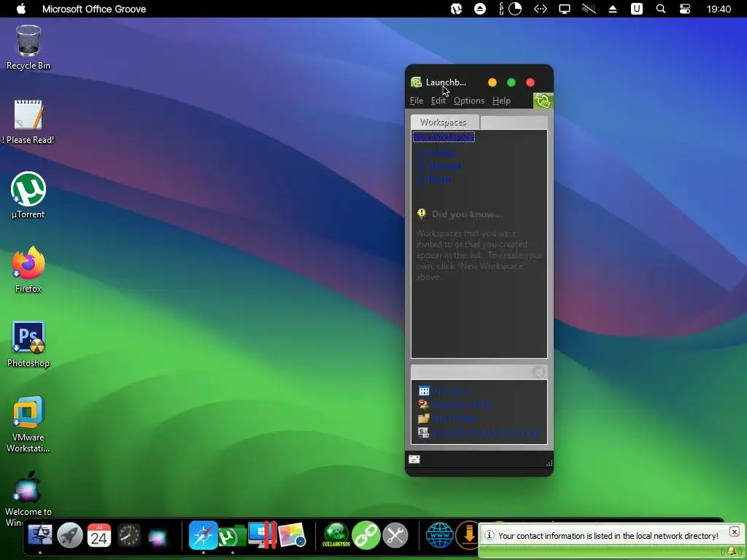The image size is (747, 560).
Task: Click the contact card icon in tasks pane
Action: tap(424, 432)
